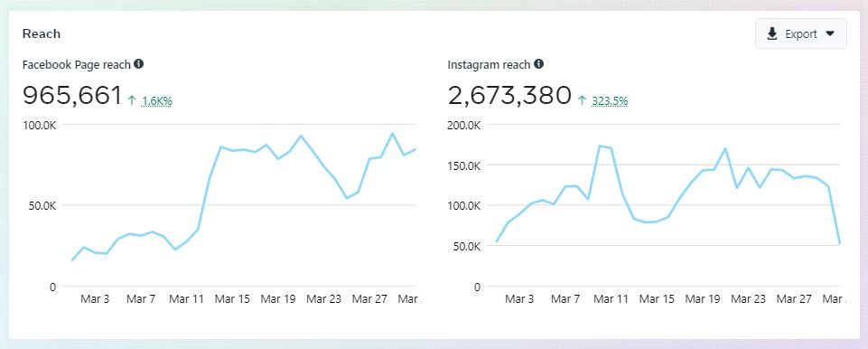The image size is (868, 349).
Task: Click Mar 11 label under Instagram chart
Action: pyautogui.click(x=611, y=299)
